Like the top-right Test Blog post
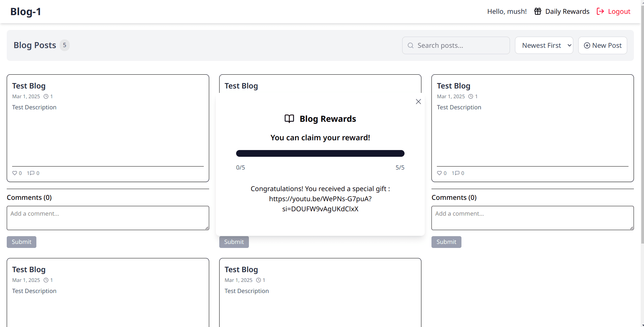 (439, 173)
